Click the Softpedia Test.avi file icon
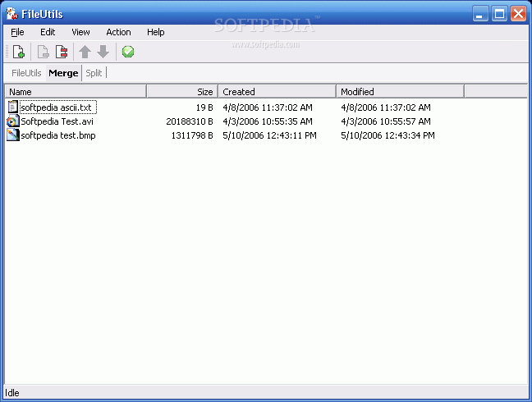 pos(12,121)
